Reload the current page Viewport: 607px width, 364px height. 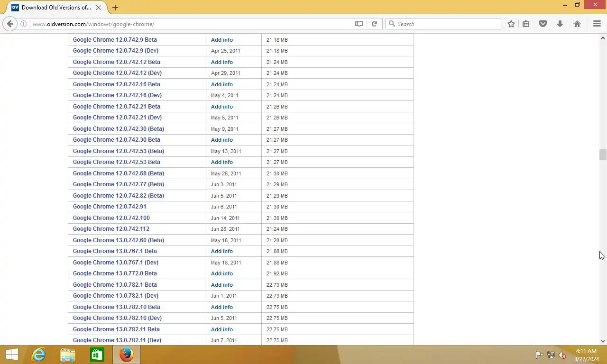click(374, 24)
